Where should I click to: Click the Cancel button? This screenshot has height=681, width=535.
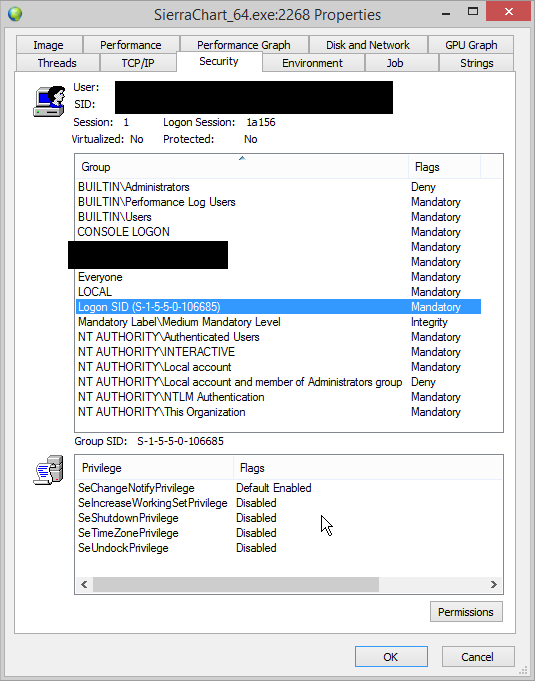tap(478, 657)
